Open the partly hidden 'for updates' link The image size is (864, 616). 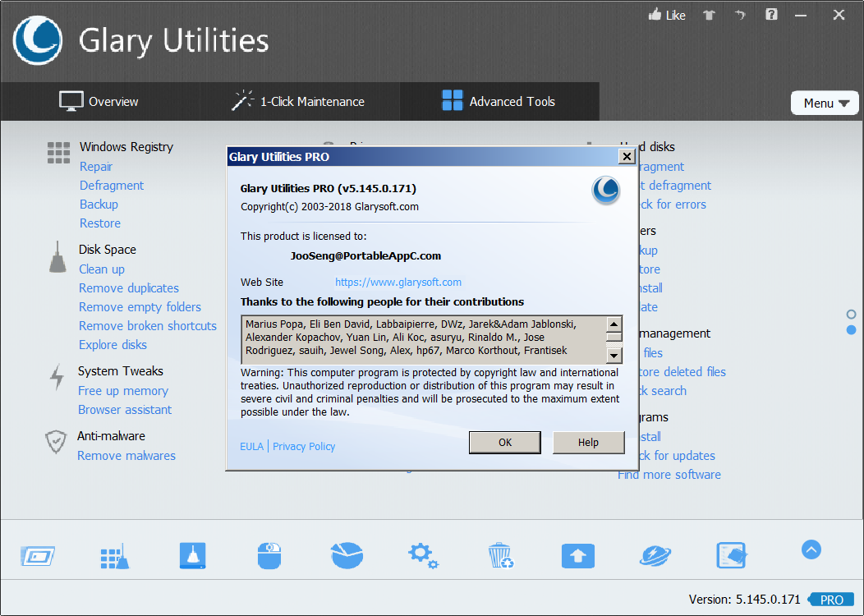click(678, 456)
